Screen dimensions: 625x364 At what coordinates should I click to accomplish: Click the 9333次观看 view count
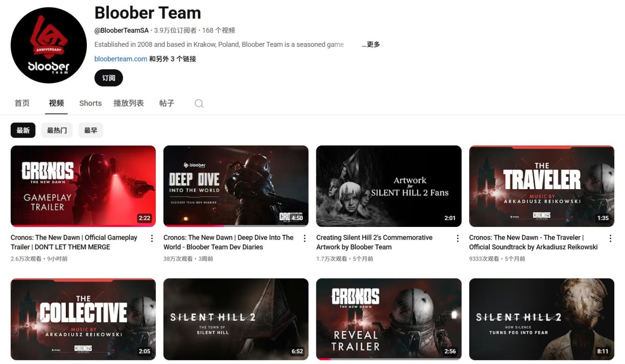[x=484, y=259]
